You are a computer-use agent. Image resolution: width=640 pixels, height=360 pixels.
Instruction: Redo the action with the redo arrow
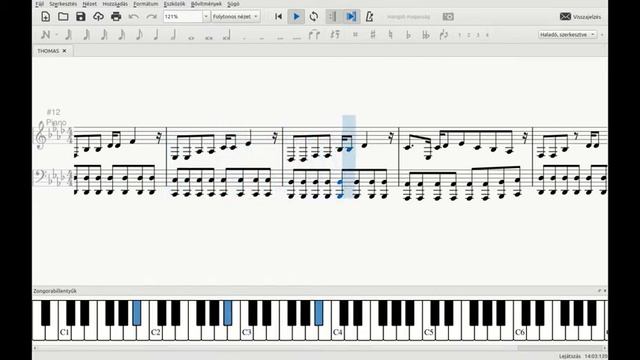tap(151, 17)
